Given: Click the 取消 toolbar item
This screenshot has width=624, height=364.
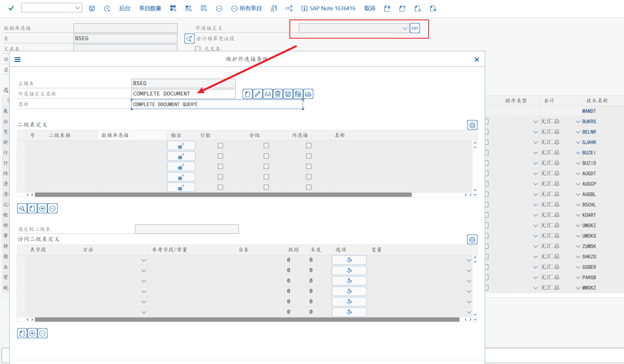Looking at the screenshot, I should (370, 8).
